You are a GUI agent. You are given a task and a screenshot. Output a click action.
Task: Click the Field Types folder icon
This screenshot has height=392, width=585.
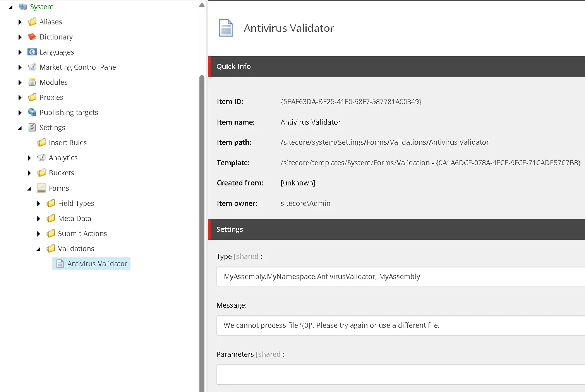click(51, 204)
